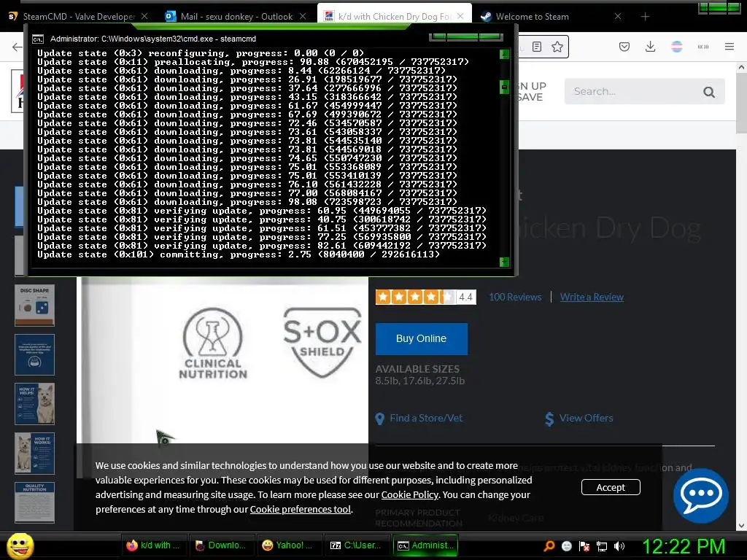Open the 100 Reviews link
This screenshot has height=560, width=747.
click(x=515, y=297)
